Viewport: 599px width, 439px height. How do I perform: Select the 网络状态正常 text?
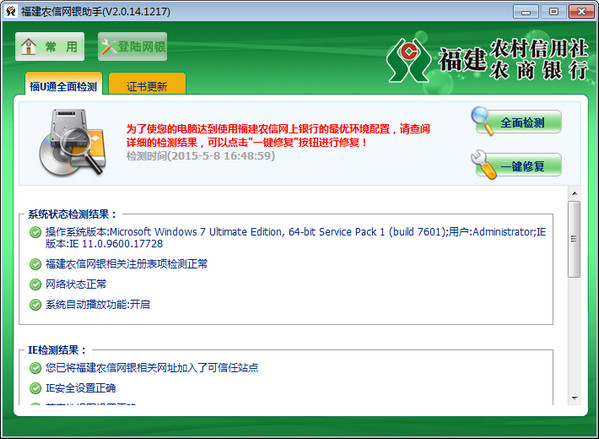[x=76, y=284]
